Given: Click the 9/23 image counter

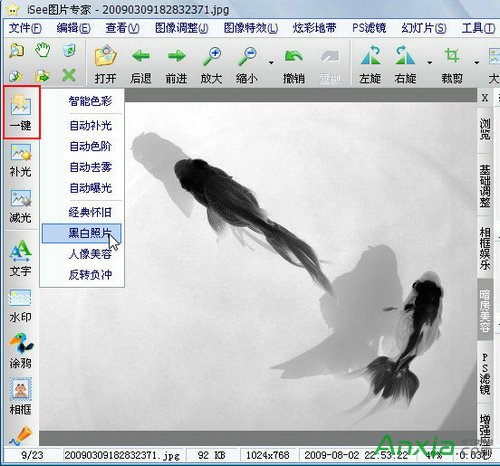Looking at the screenshot, I should [x=32, y=455].
